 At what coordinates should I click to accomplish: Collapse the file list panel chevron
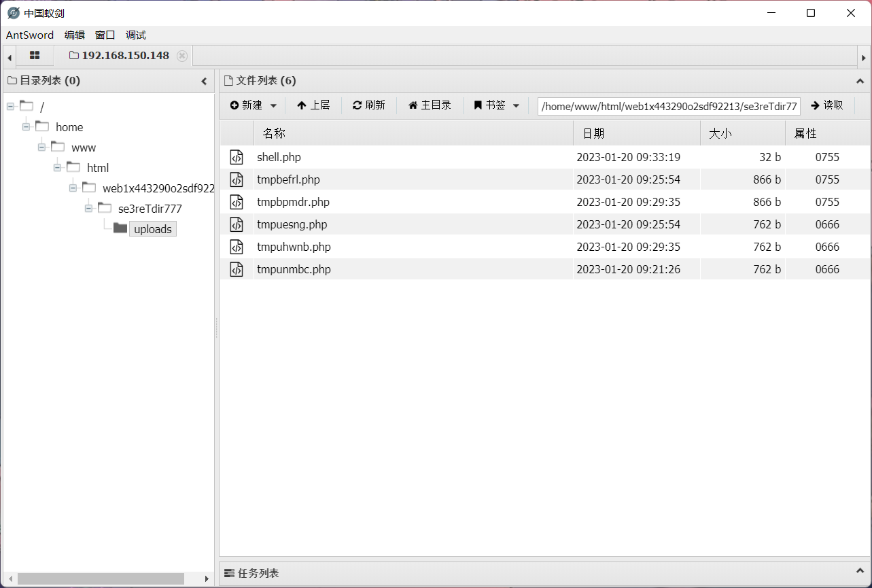(x=860, y=81)
